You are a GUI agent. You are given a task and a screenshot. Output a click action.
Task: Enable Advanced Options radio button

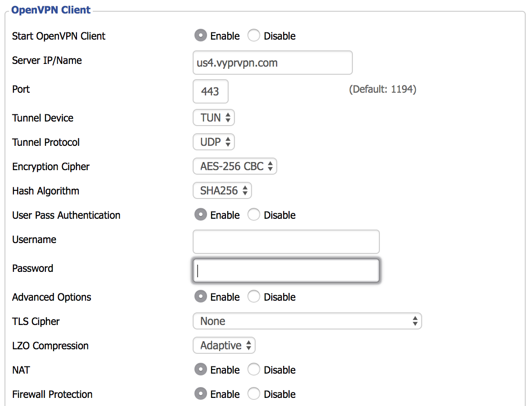coord(201,297)
